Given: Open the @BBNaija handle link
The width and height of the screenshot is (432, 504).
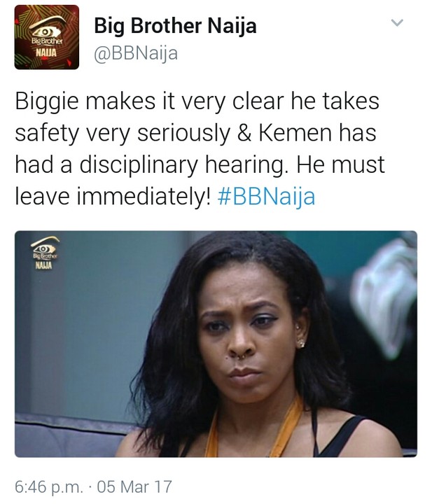Looking at the screenshot, I should (x=136, y=53).
